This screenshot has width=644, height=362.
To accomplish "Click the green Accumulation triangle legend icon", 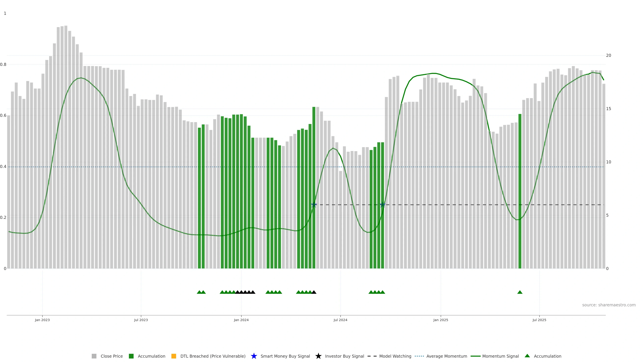I will (527, 356).
